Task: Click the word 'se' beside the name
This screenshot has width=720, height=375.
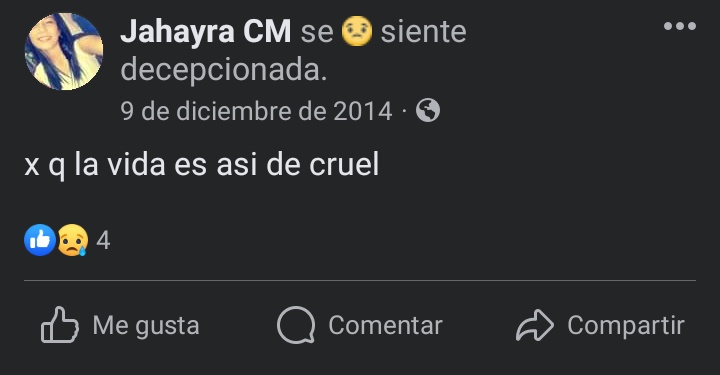Action: pyautogui.click(x=317, y=32)
